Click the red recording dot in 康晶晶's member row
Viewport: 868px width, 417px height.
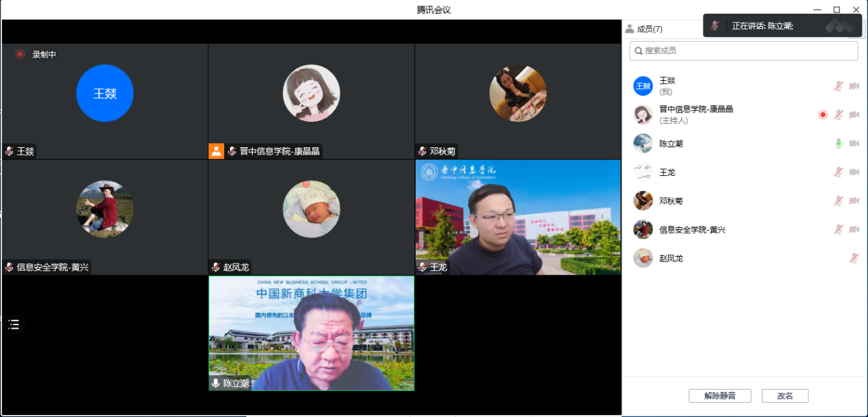[823, 115]
